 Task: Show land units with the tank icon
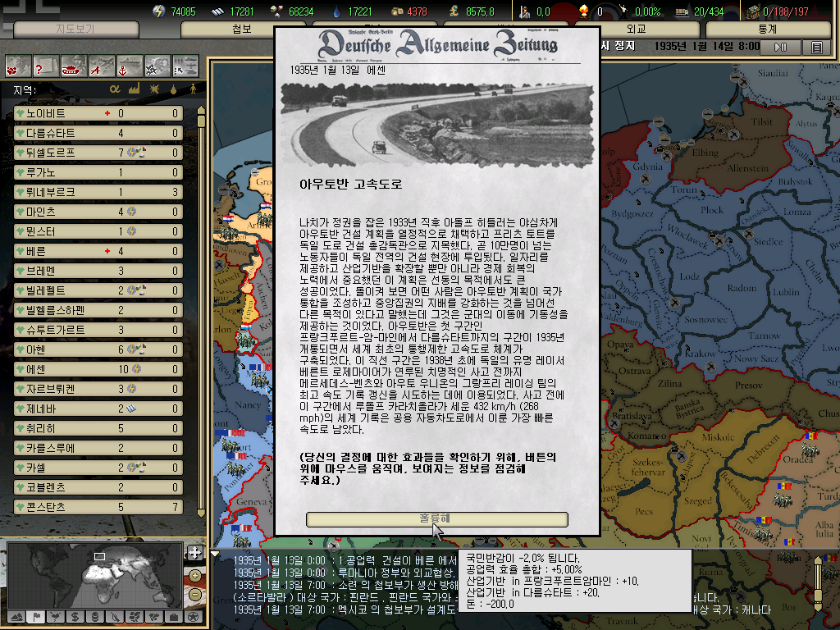[x=74, y=66]
